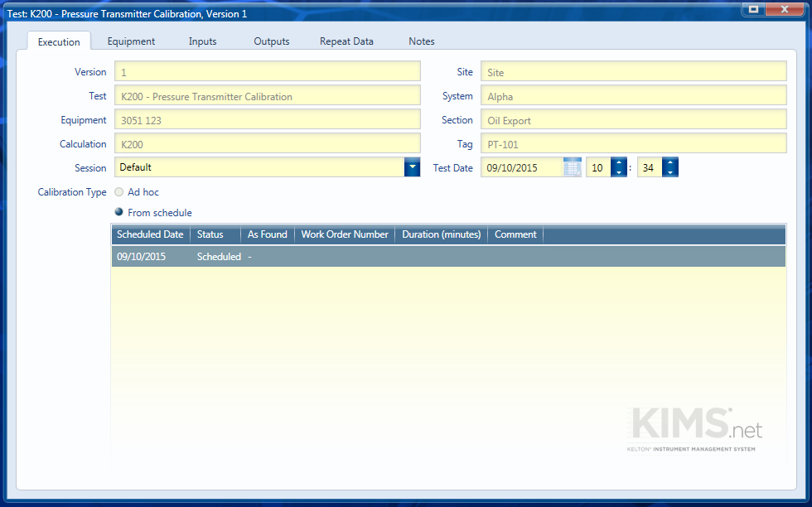Sort by As Found column header

267,234
